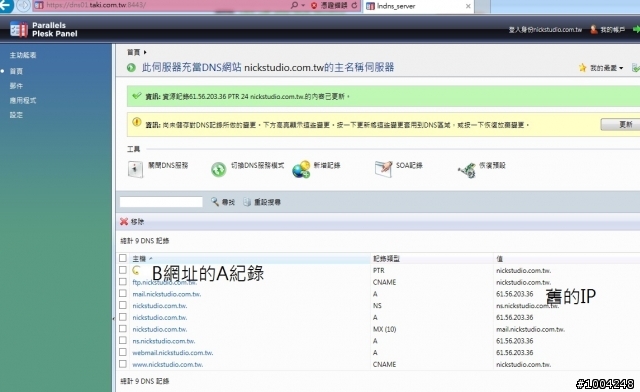
Task: Click the 尋找 magnifier search icon
Action: coord(215,202)
